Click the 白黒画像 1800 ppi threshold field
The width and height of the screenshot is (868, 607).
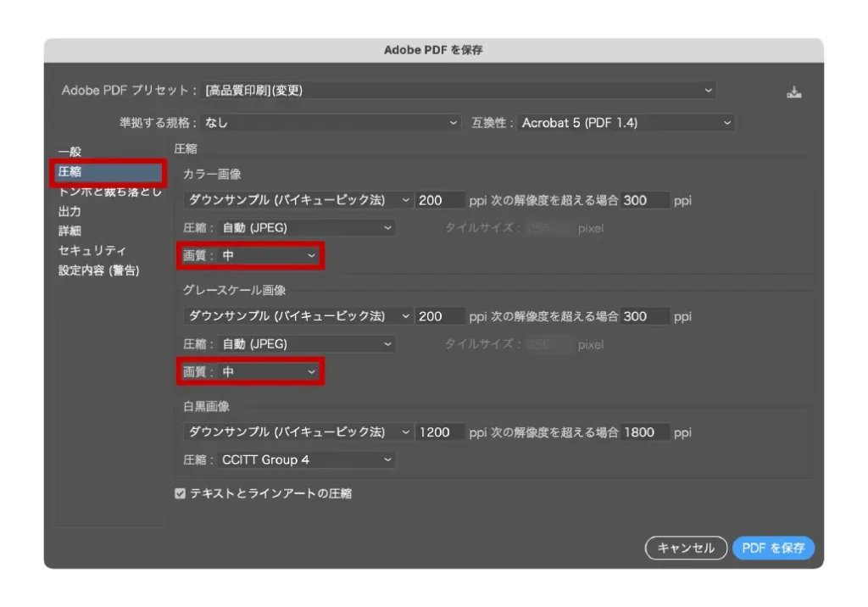tap(644, 432)
